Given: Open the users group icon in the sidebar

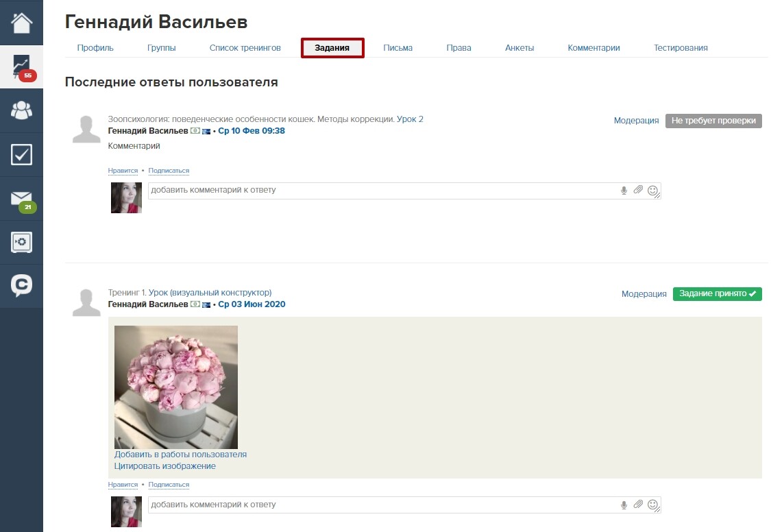Looking at the screenshot, I should [22, 110].
